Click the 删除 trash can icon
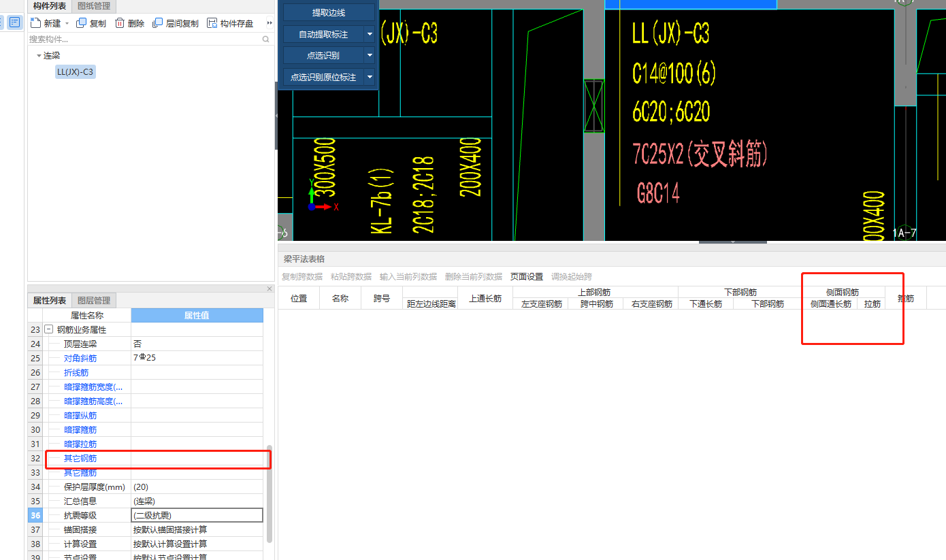The image size is (946, 560). pyautogui.click(x=120, y=23)
